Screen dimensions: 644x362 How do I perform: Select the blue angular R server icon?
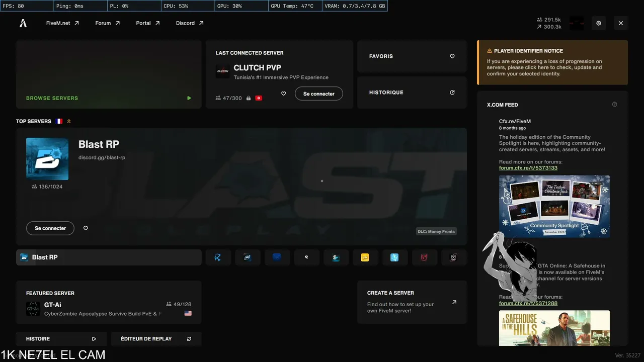[218, 257]
